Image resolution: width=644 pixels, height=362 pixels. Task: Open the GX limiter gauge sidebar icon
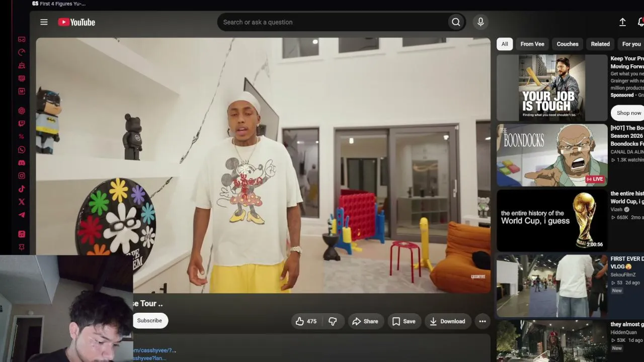22,52
